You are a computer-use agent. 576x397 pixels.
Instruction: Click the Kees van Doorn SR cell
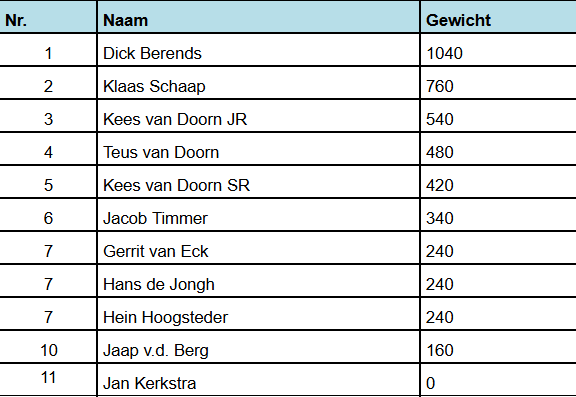tap(259, 182)
